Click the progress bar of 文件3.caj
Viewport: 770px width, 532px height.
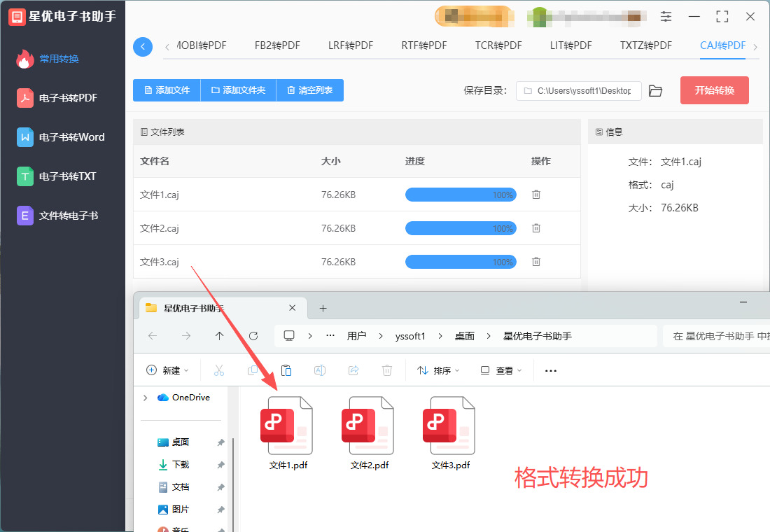pos(461,262)
